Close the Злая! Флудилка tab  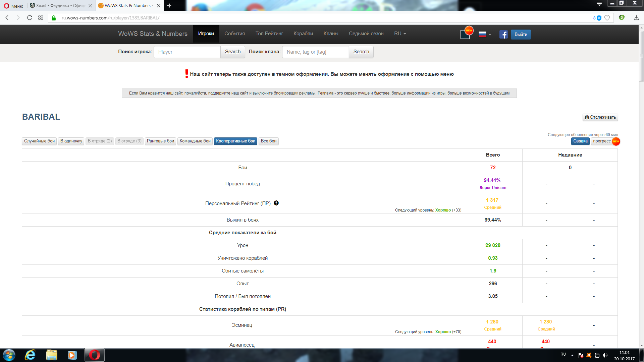click(90, 6)
